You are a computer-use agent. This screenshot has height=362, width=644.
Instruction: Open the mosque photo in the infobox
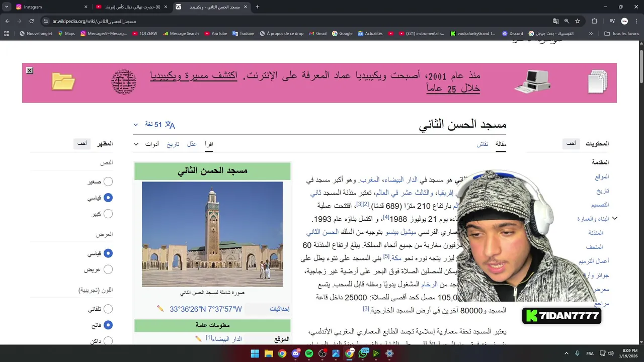[x=212, y=234]
